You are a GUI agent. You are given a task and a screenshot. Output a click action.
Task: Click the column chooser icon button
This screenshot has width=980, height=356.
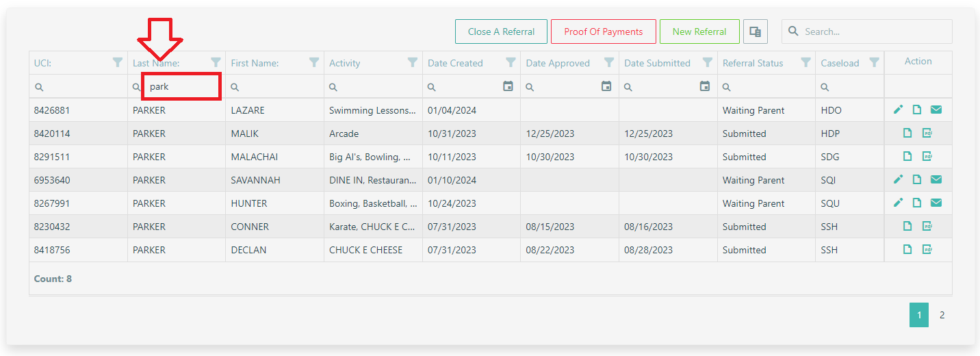point(755,31)
